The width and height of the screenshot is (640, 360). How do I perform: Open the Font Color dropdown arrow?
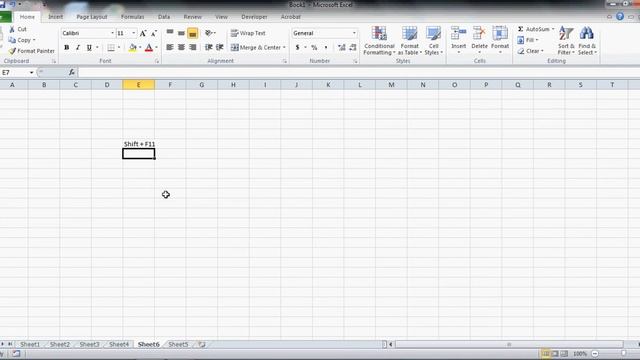point(156,48)
